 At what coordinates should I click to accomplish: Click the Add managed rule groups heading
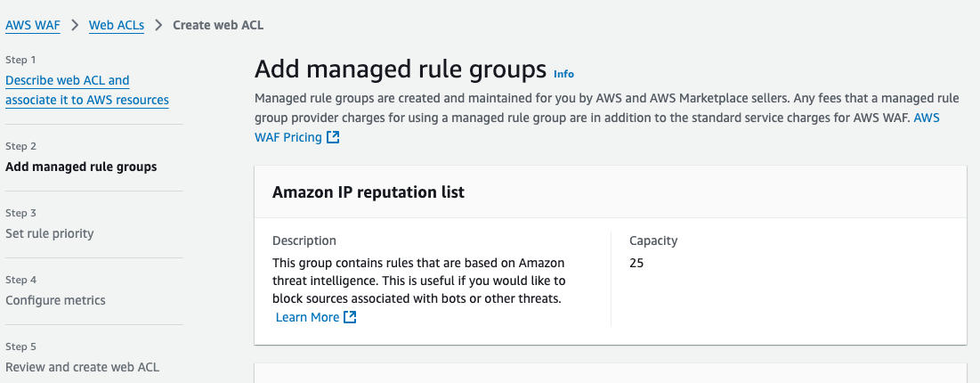[x=401, y=69]
